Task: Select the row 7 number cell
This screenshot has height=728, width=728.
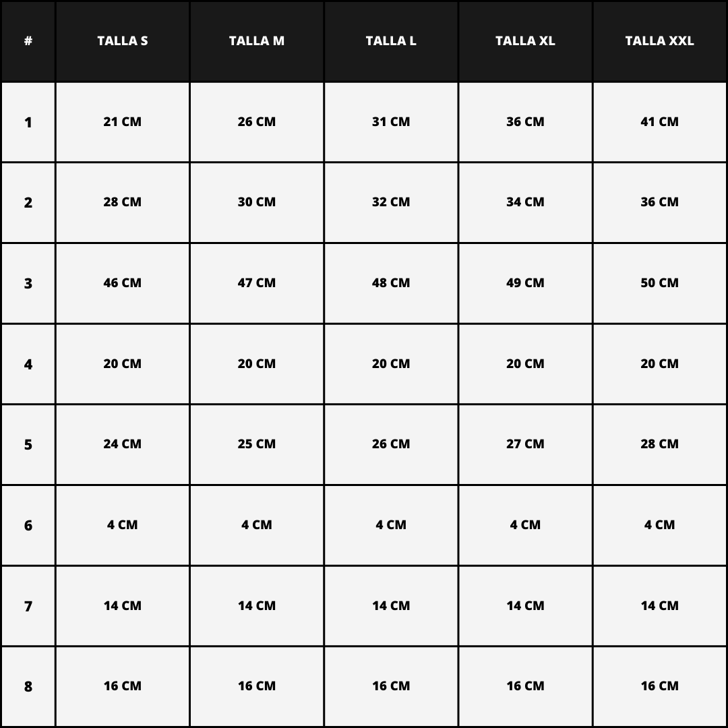Action: (28, 606)
